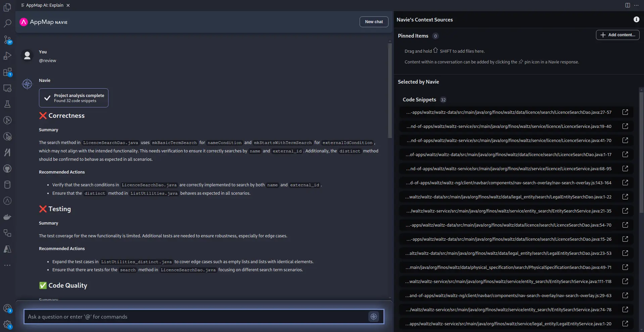Click the info icon in Context Sources
The image size is (644, 332).
coord(636,19)
